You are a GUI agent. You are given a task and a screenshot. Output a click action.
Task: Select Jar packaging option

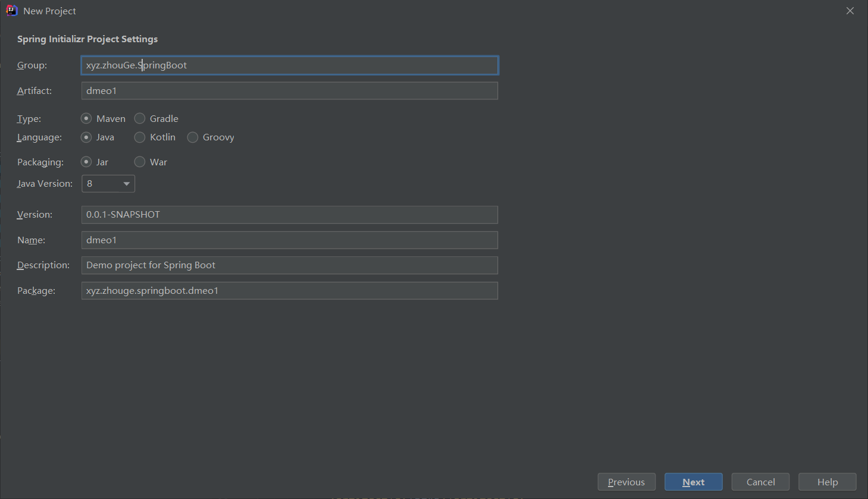[x=86, y=162]
